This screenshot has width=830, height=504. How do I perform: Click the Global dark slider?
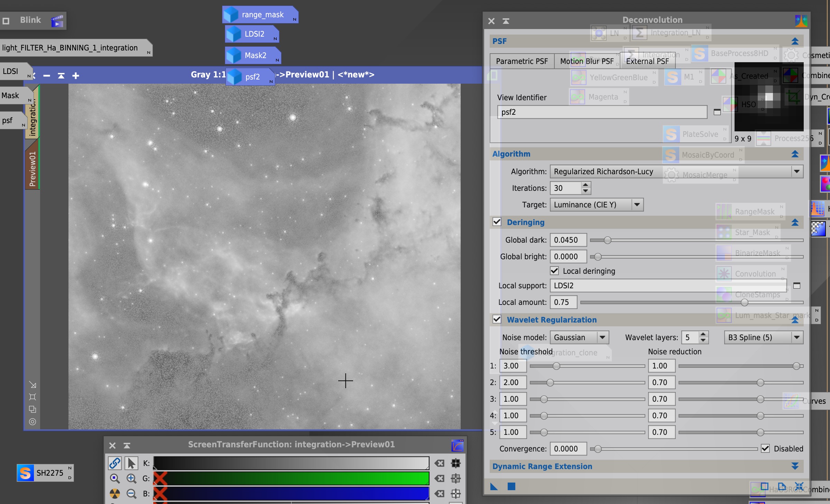point(696,240)
